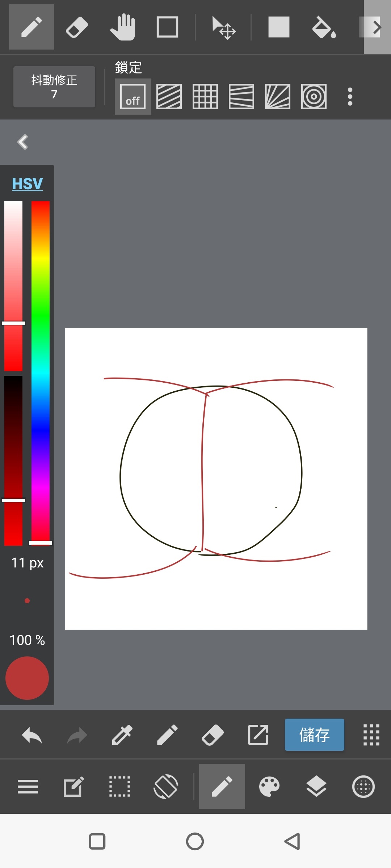
Task: Switch to brush in quick bar
Action: tap(167, 735)
